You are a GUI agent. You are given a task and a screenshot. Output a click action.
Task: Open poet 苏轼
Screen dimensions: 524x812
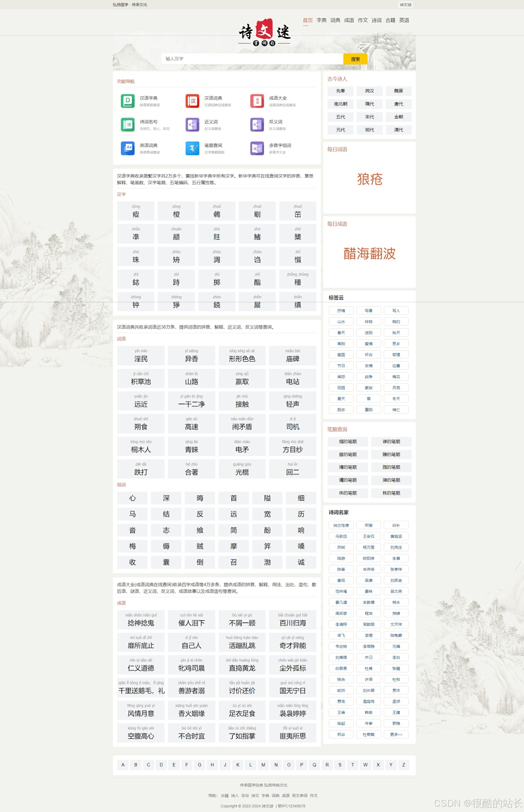click(341, 547)
